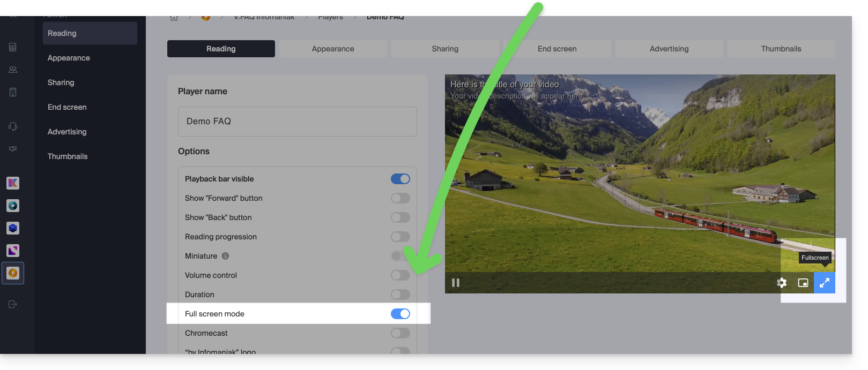The height and width of the screenshot is (370, 868).
Task: Pause the video preview
Action: [x=456, y=283]
